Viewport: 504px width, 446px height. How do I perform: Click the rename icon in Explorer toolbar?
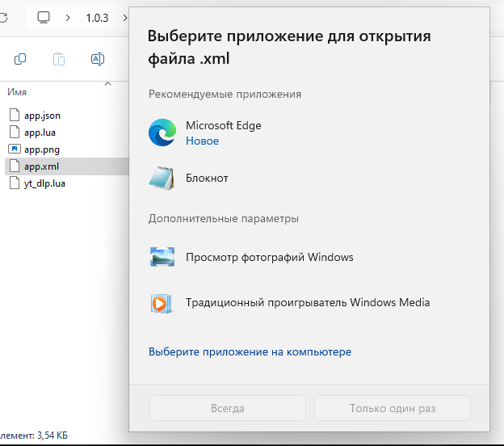[x=98, y=59]
